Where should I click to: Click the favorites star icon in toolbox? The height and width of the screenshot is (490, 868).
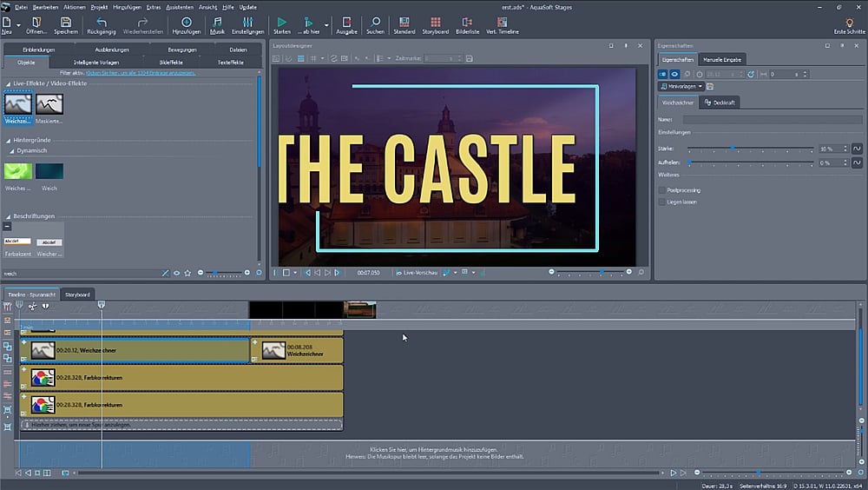[187, 273]
